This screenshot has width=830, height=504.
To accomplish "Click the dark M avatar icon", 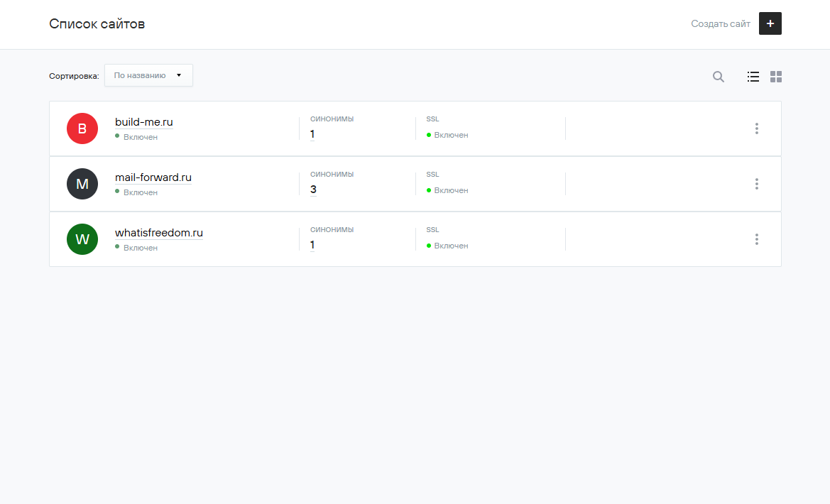I will pos(82,184).
